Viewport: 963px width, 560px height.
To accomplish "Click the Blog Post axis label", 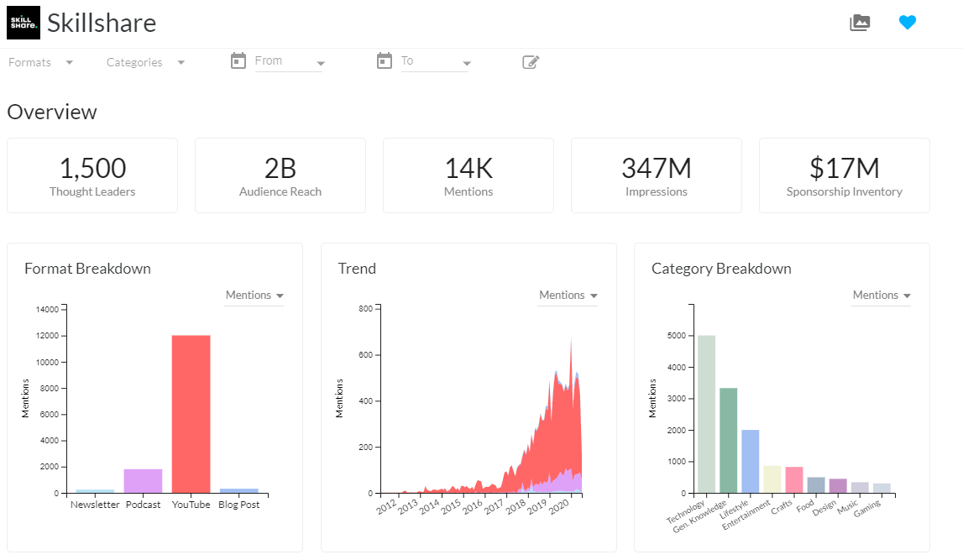I will tap(239, 505).
